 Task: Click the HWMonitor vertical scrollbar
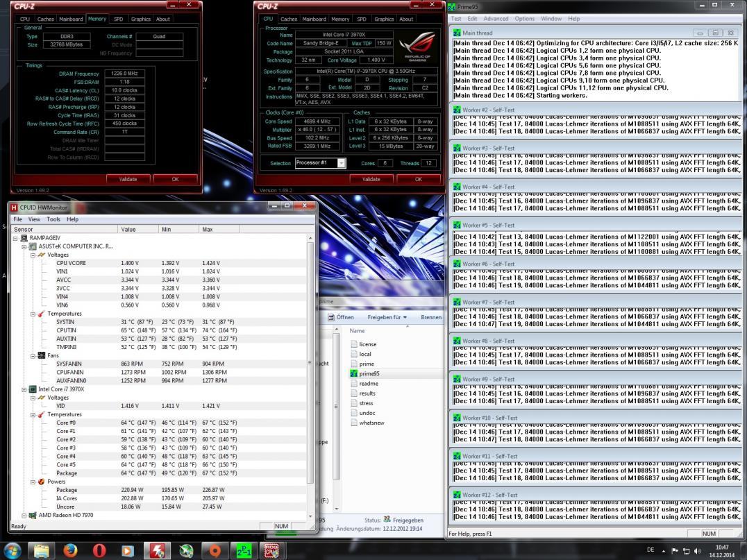click(x=310, y=377)
